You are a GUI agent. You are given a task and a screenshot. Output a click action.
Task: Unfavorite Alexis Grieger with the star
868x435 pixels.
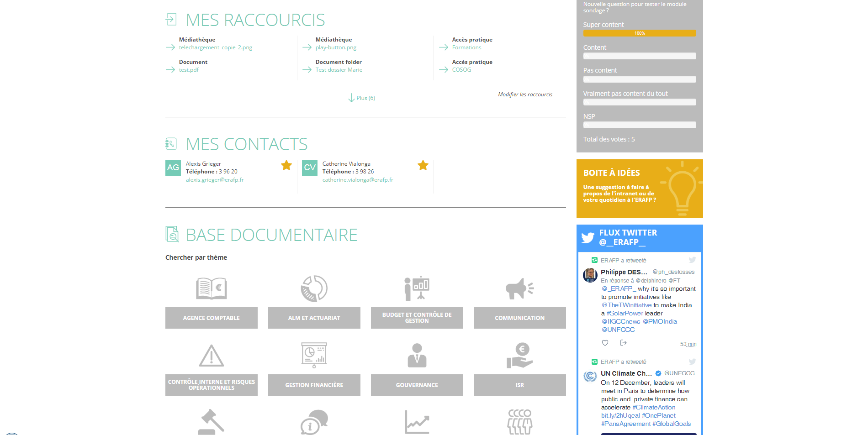286,165
